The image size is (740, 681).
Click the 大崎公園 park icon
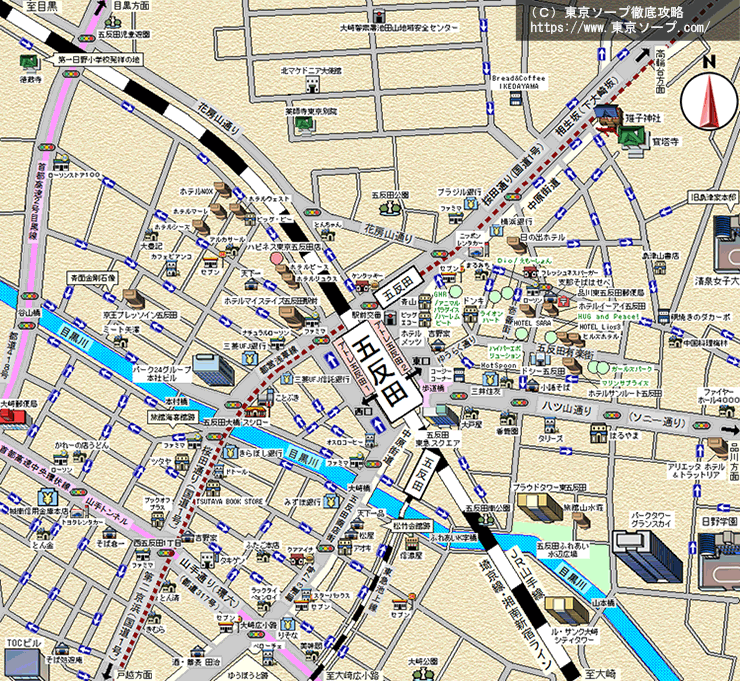(422, 673)
